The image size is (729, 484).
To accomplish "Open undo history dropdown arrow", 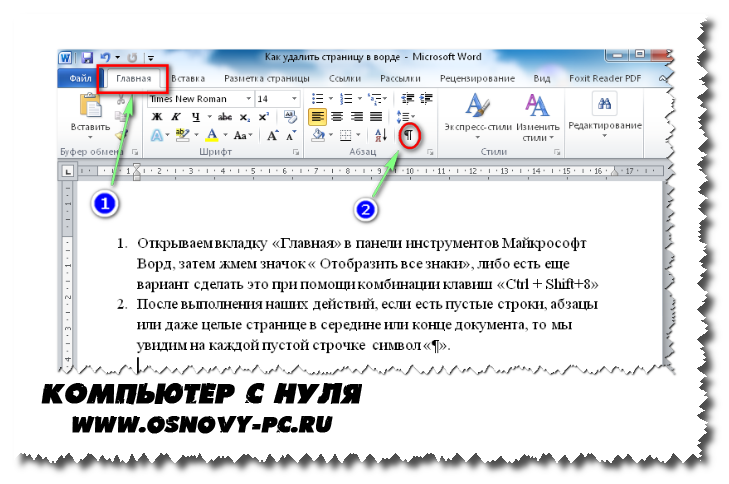I will click(x=118, y=58).
